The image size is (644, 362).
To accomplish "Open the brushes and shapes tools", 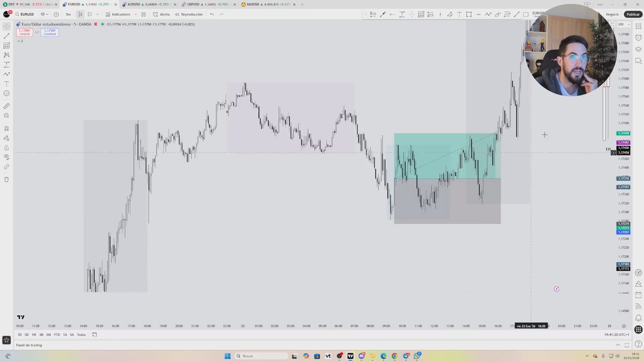I will [x=6, y=74].
